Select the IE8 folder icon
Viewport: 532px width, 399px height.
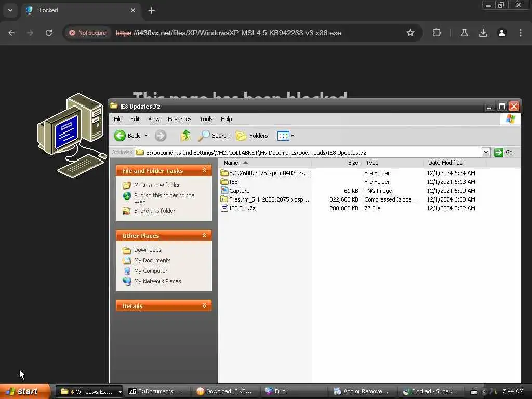click(224, 182)
